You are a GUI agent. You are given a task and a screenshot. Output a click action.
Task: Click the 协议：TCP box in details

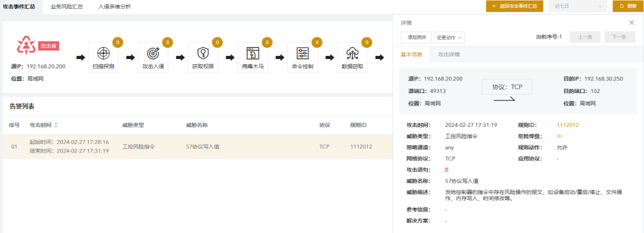[507, 87]
